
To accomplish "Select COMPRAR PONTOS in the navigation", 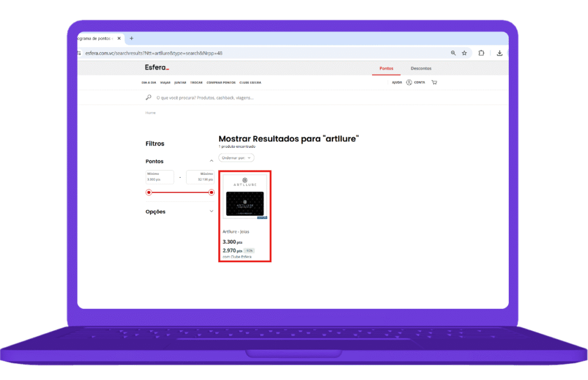I will coord(222,82).
